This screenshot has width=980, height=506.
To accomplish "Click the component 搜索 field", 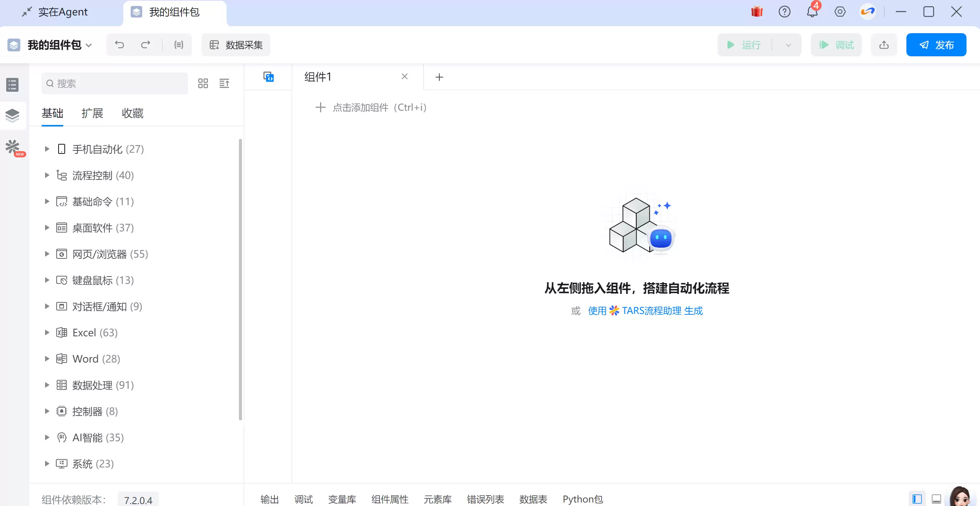I will click(115, 83).
